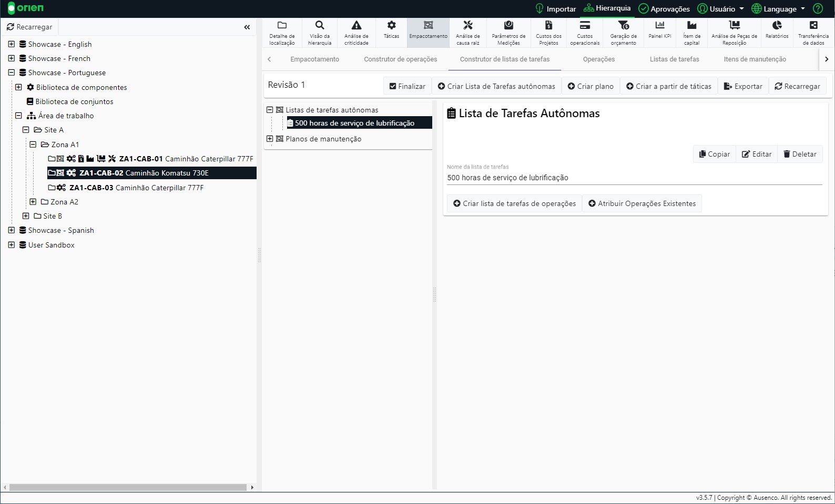Switch to Construtor de operações tab

tap(401, 59)
